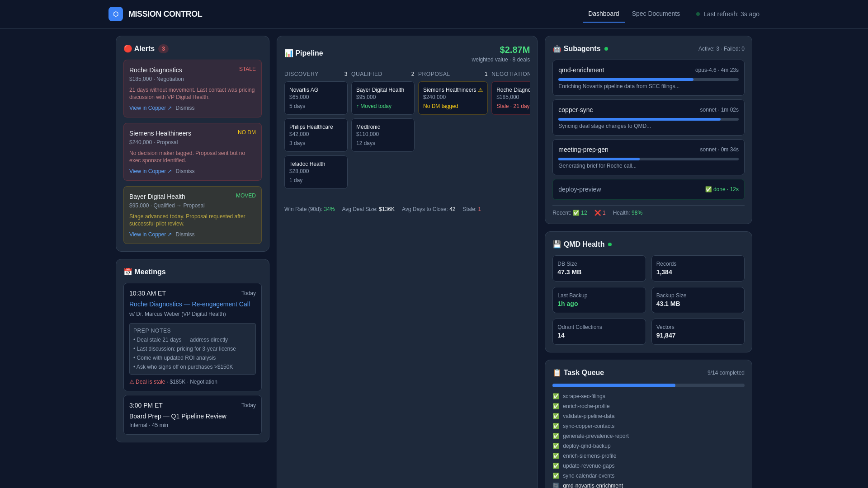
Task: Click the Deal is stale warning icon
Action: (x=132, y=382)
